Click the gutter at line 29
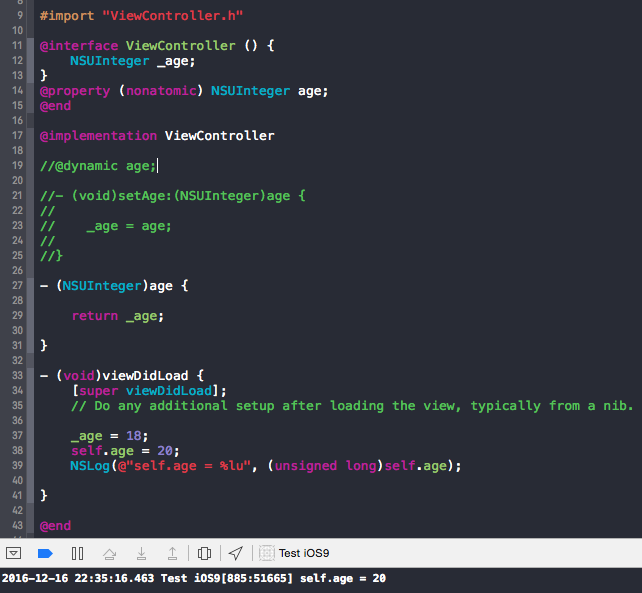 point(17,316)
